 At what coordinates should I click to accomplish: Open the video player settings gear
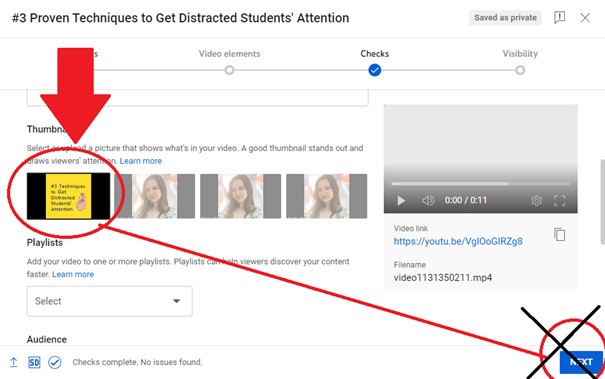(536, 200)
